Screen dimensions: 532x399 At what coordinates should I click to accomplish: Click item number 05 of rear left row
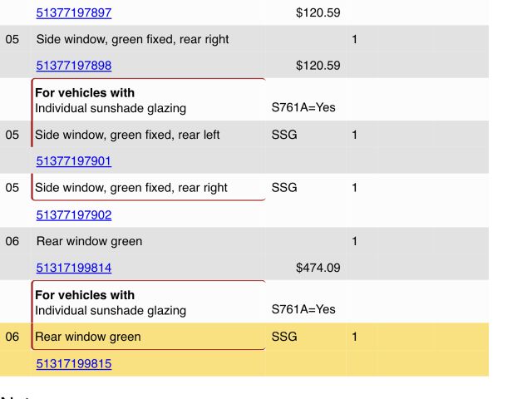12,135
